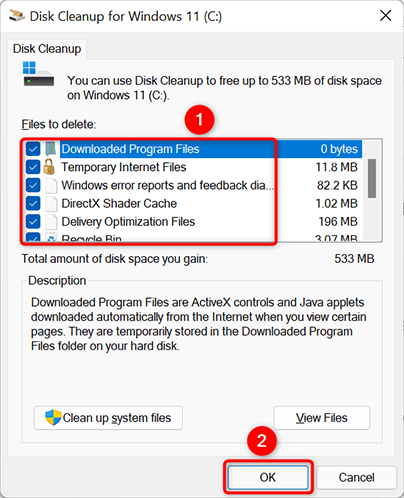Image resolution: width=404 pixels, height=498 pixels.
Task: Toggle the DirectX Shader Cache checkbox
Action: pos(33,203)
